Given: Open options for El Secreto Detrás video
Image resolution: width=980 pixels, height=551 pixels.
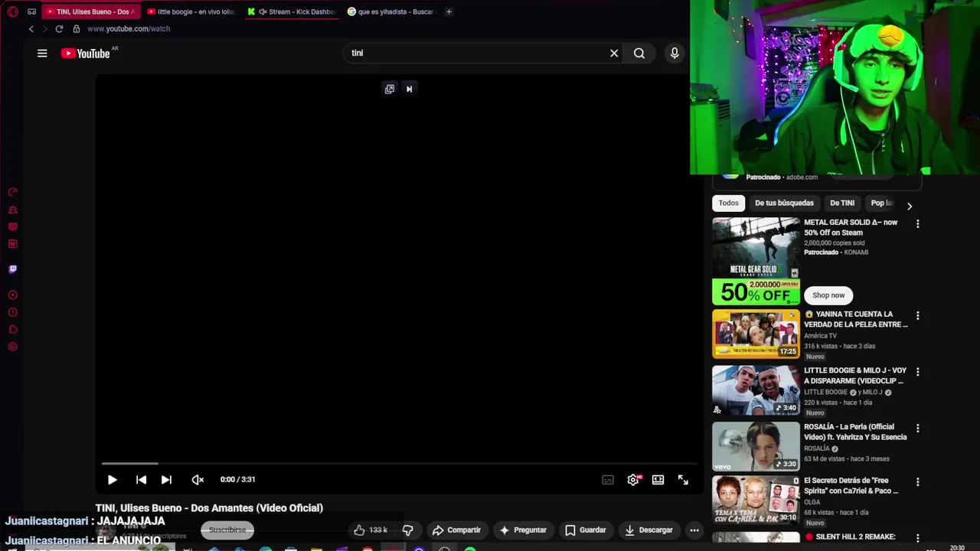Looking at the screenshot, I should click(917, 482).
